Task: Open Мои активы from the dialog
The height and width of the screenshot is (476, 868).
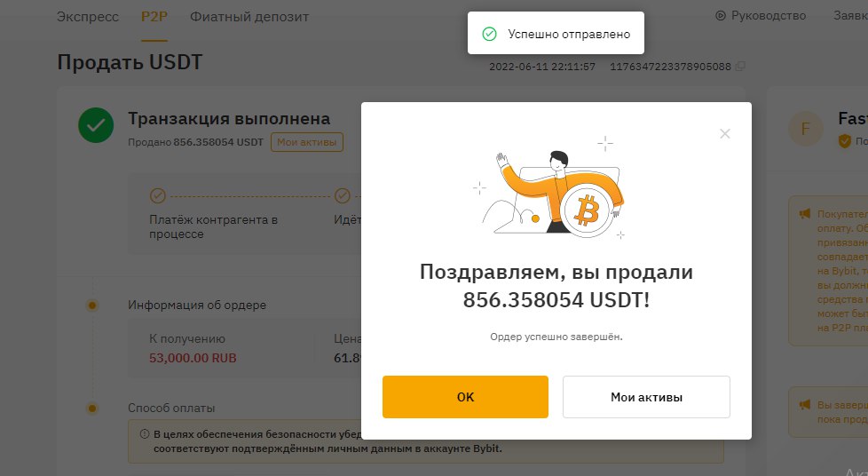Action: [646, 397]
